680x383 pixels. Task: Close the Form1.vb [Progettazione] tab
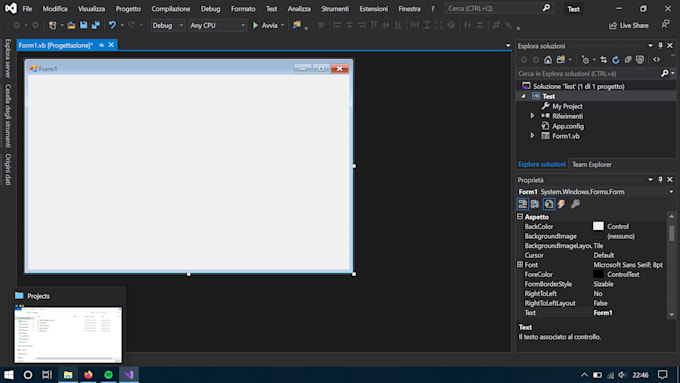point(111,45)
